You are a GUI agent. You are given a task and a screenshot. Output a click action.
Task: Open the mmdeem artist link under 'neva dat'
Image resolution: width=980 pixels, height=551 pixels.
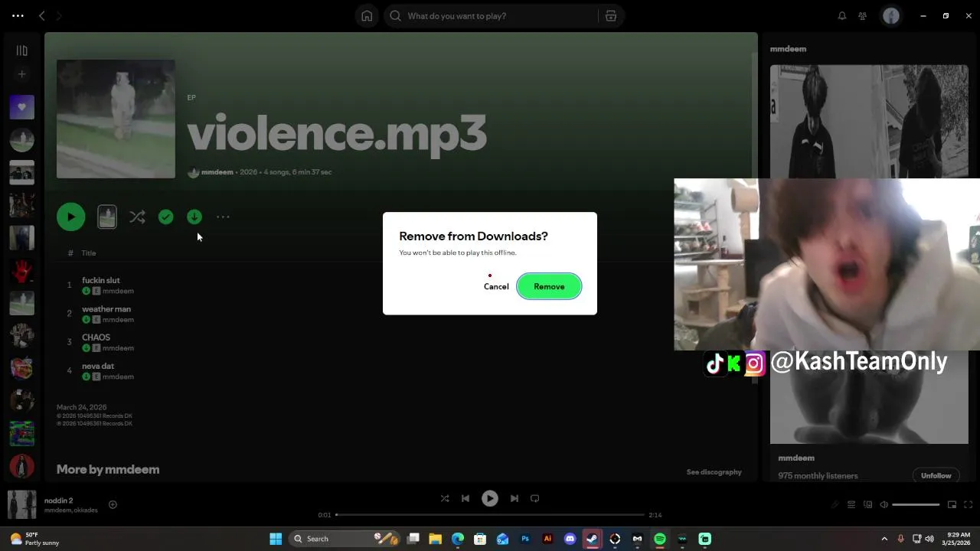pyautogui.click(x=118, y=377)
